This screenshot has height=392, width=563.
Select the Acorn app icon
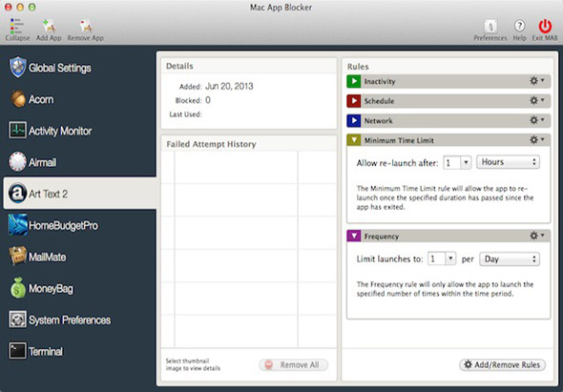(17, 99)
